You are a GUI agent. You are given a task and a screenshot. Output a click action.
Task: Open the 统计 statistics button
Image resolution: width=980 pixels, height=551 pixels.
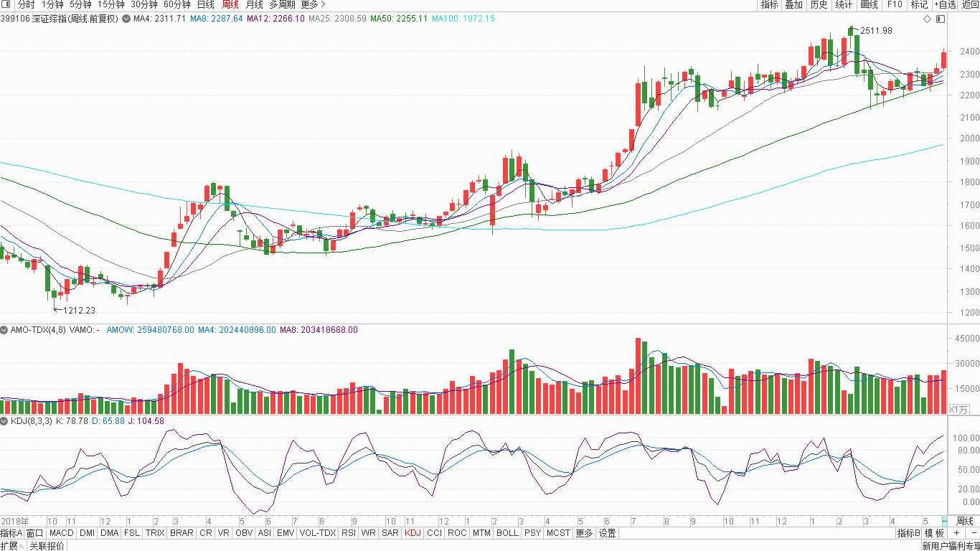[x=844, y=4]
